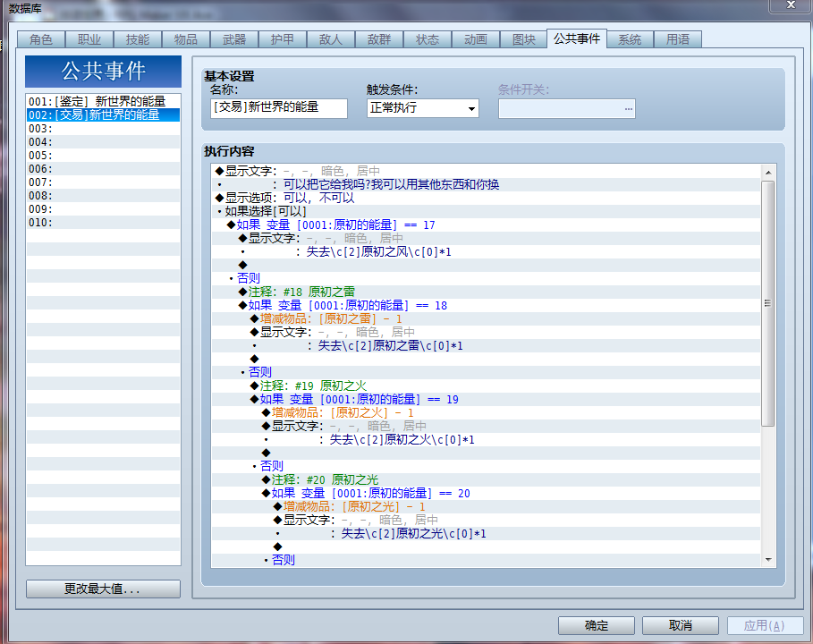Go to the 图块 tab
Viewport: 813px width, 644px height.
pos(524,39)
